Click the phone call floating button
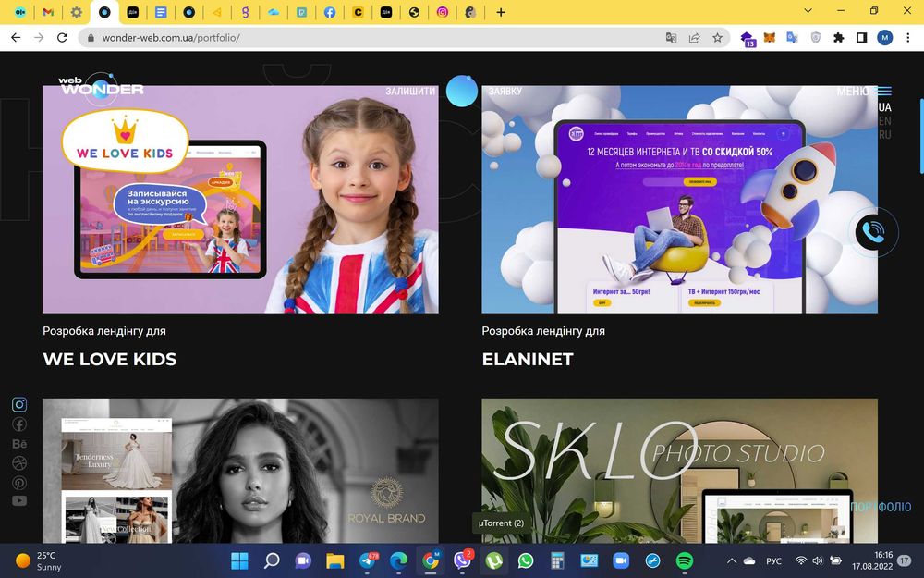 pyautogui.click(x=873, y=232)
